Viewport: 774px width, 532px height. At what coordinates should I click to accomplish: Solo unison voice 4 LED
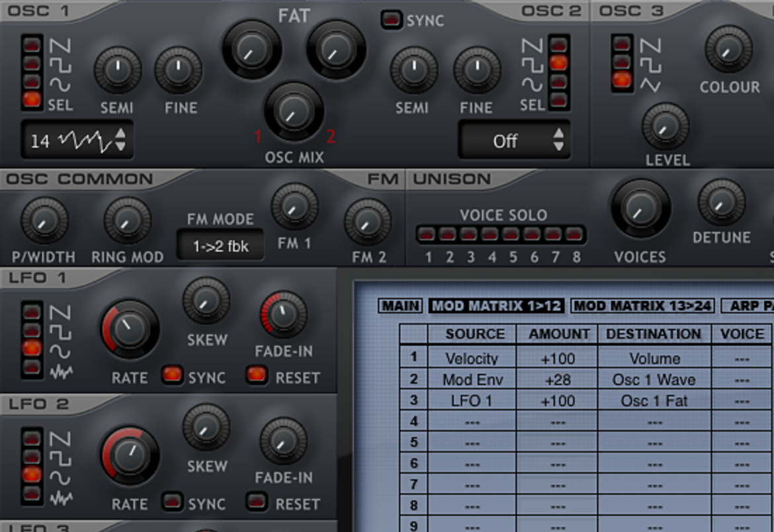click(491, 234)
